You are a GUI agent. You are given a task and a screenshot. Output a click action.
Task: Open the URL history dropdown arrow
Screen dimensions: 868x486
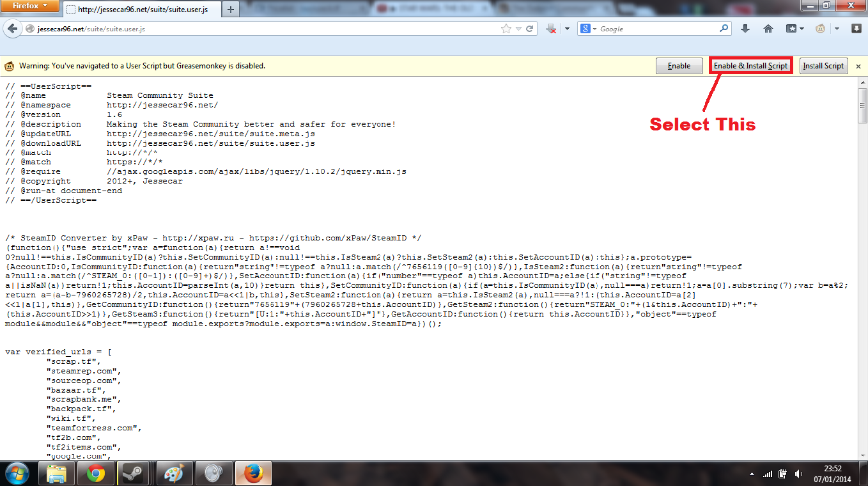point(518,29)
